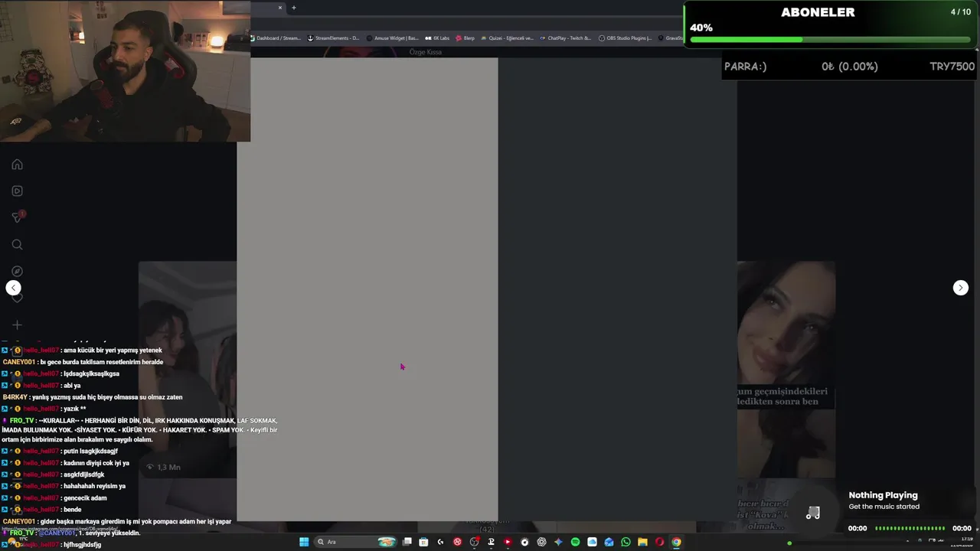Click the PARRA:) donation goal label
The height and width of the screenshot is (551, 980).
pos(745,67)
